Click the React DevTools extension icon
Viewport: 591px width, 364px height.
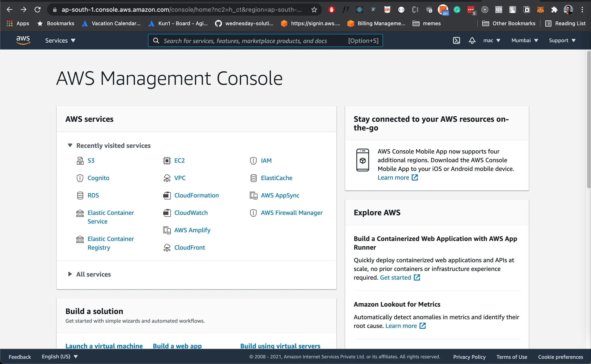click(359, 10)
